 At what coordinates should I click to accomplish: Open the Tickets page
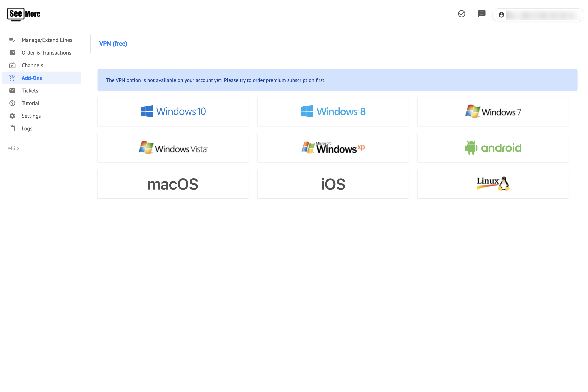click(x=30, y=91)
